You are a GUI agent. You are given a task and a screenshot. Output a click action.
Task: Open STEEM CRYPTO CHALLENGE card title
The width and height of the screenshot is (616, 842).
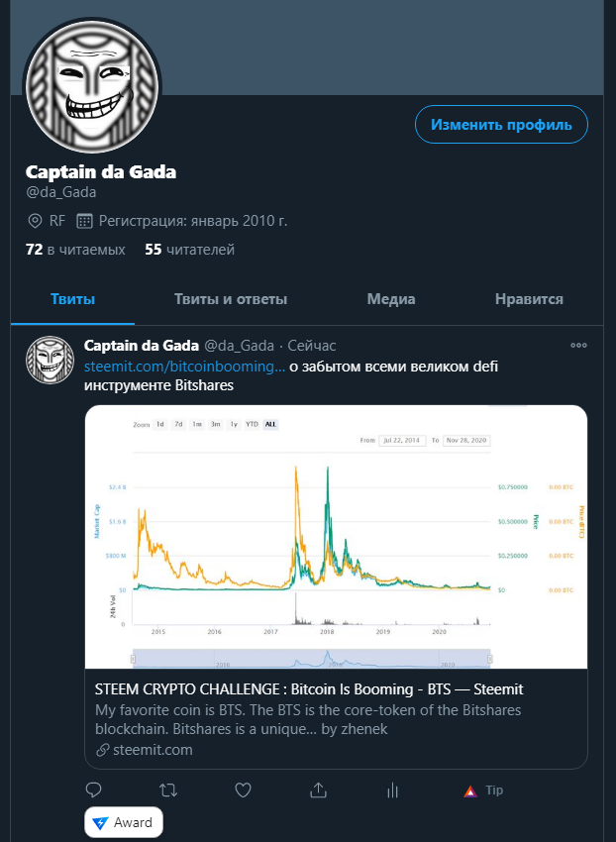309,688
